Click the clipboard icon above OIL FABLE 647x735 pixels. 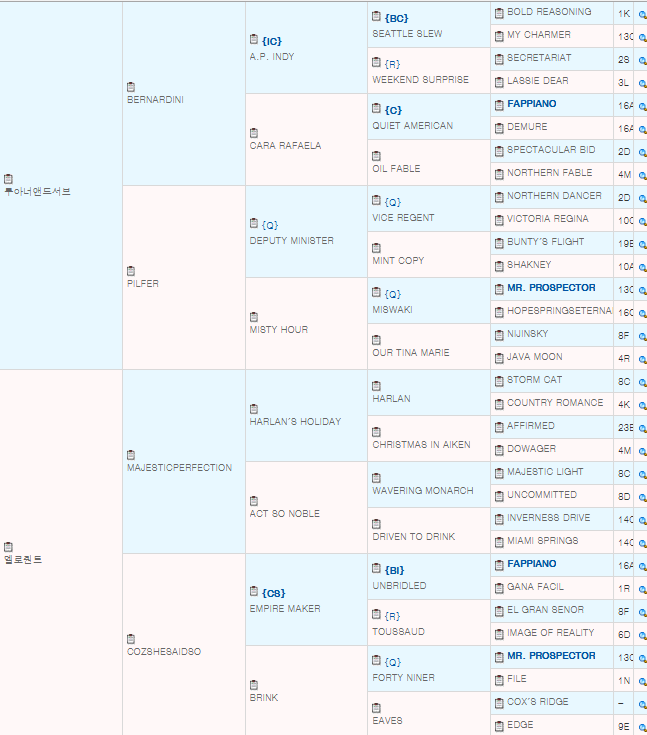pyautogui.click(x=376, y=156)
